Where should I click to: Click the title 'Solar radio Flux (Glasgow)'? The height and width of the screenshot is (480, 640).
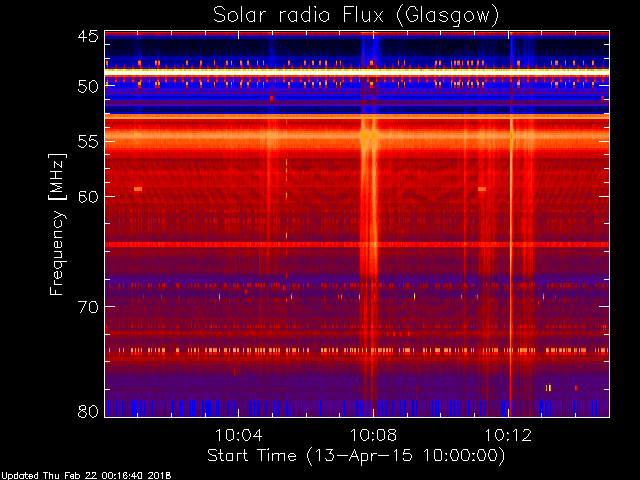click(x=356, y=16)
